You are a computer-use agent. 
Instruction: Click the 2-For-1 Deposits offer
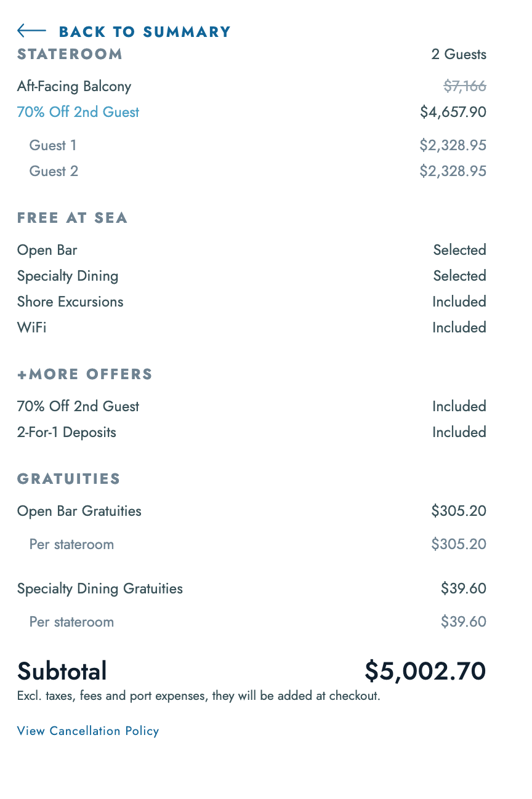point(66,432)
